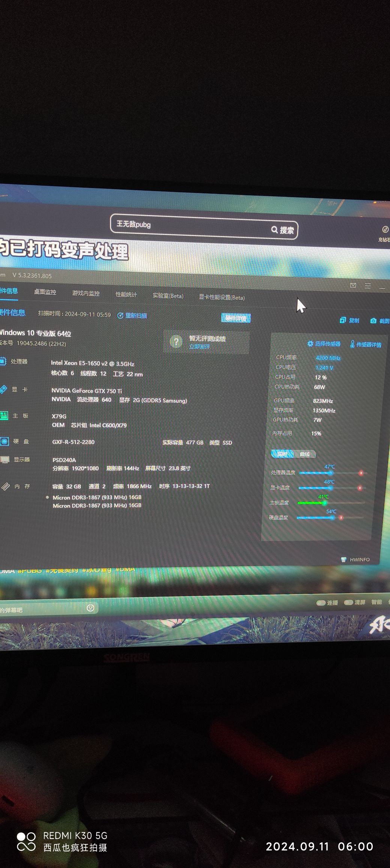Screen dimensions: 390x868
Task: Click the copy icon beside 复制
Action: click(342, 320)
